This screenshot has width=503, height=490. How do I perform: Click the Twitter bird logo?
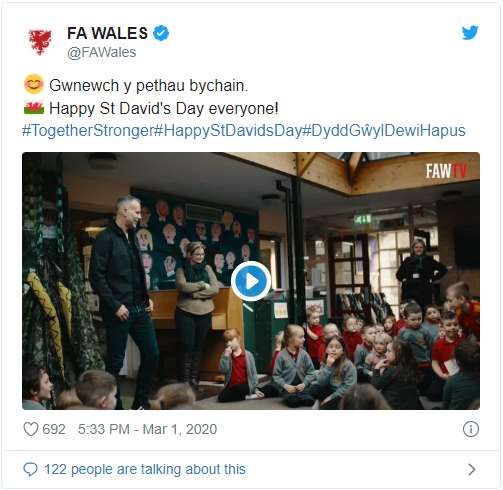click(470, 32)
